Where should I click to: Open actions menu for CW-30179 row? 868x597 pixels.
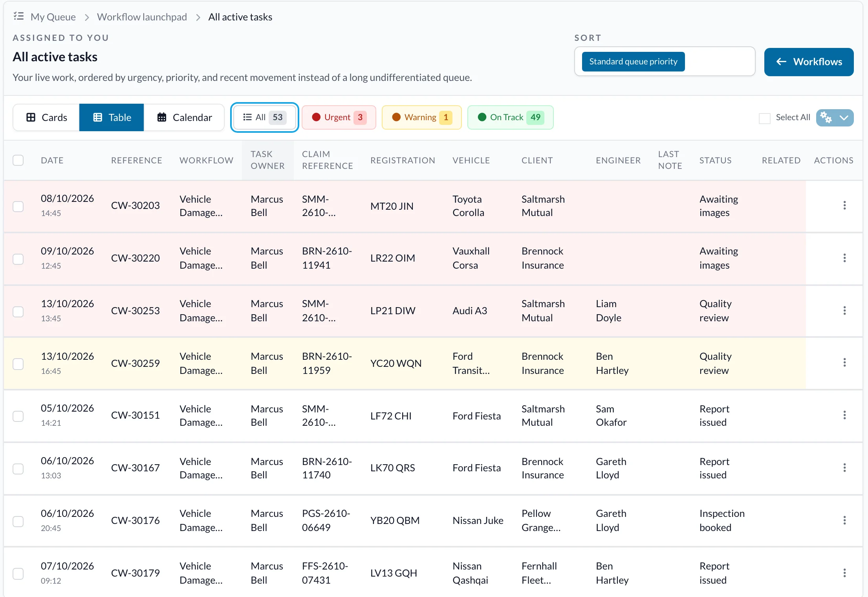point(844,573)
